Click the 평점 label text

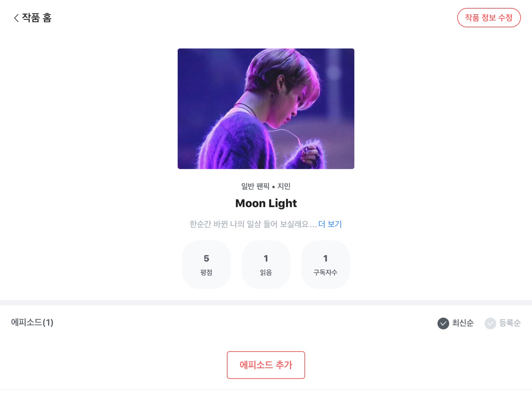[x=206, y=273]
